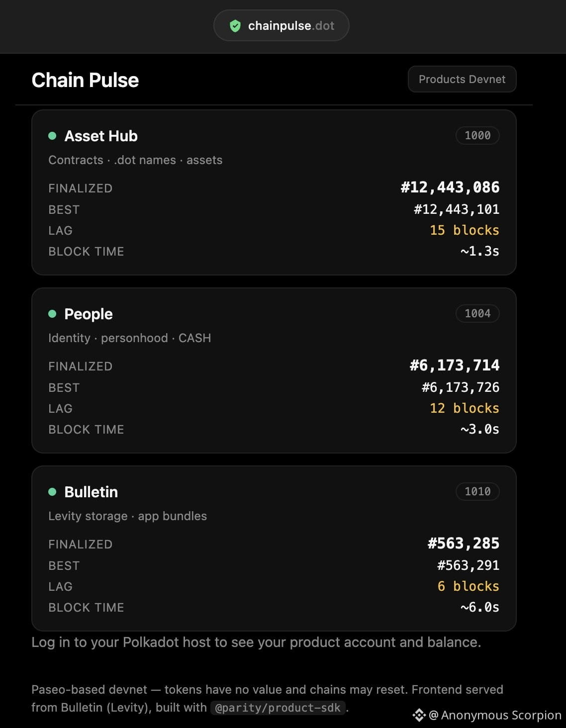The height and width of the screenshot is (728, 566).
Task: Click the Asset Hub green status dot
Action: [52, 136]
